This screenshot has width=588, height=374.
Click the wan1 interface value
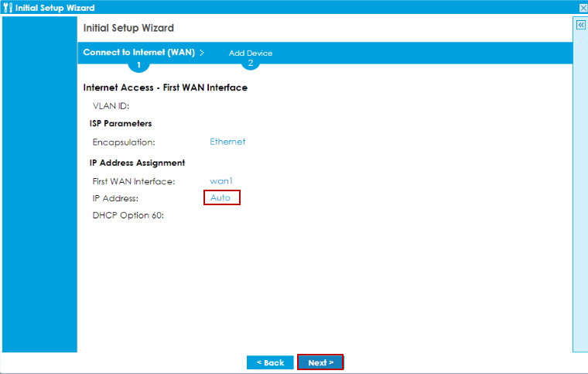(221, 181)
